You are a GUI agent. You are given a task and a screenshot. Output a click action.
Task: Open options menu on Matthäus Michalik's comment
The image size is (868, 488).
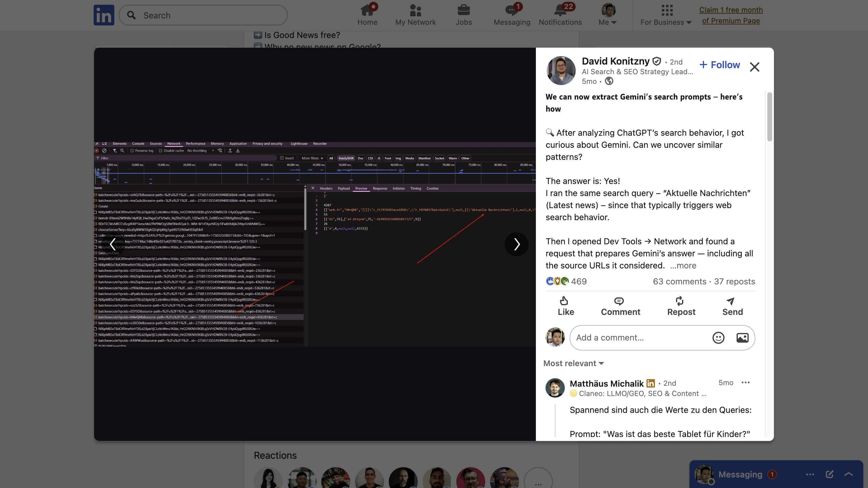(x=745, y=382)
